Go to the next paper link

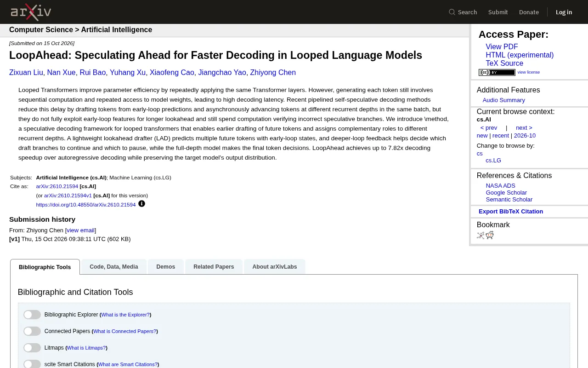click(x=524, y=128)
